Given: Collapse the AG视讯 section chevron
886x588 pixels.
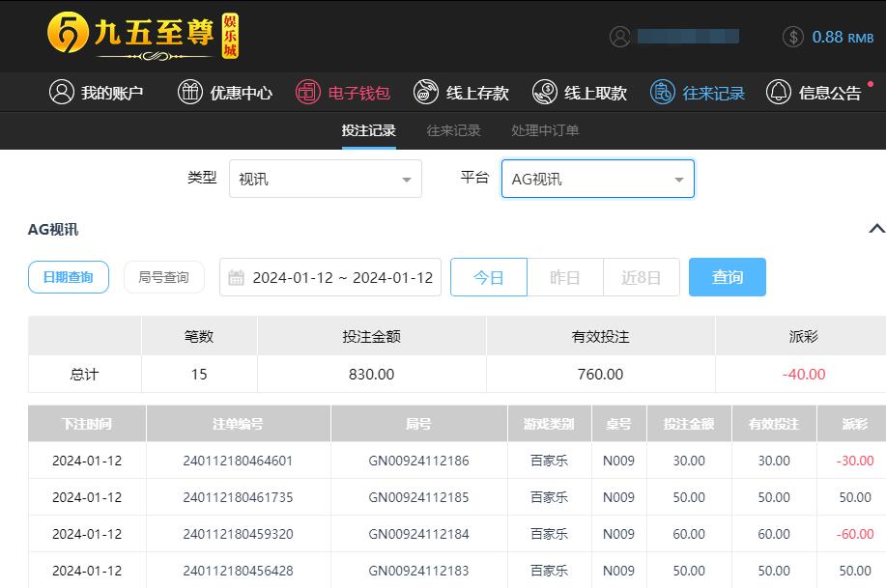Looking at the screenshot, I should 877,229.
